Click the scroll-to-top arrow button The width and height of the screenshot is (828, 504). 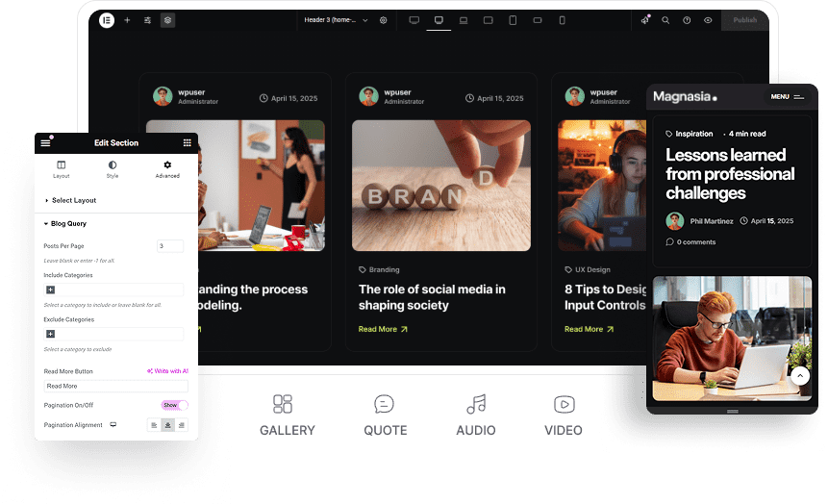(x=800, y=376)
